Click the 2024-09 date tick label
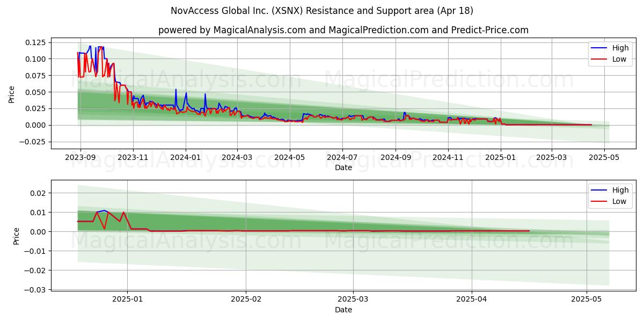The height and width of the screenshot is (322, 644). [x=396, y=158]
